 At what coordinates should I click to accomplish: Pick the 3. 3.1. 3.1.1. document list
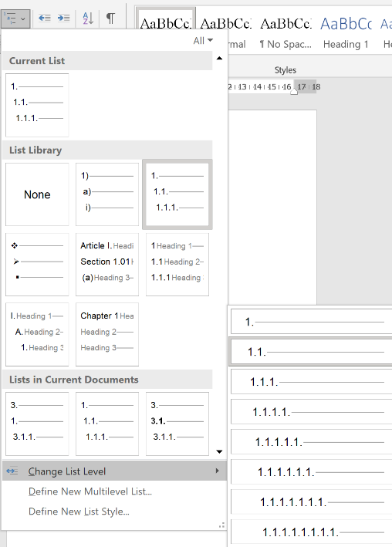pos(177,424)
